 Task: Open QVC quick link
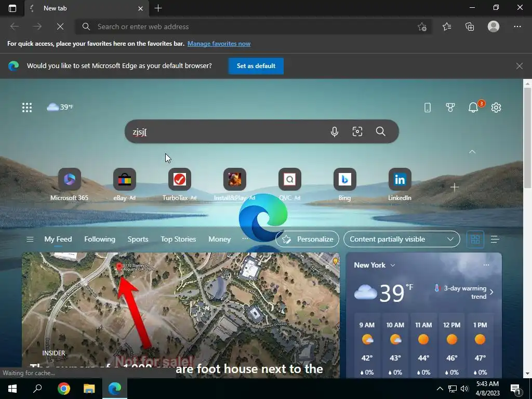tap(290, 184)
